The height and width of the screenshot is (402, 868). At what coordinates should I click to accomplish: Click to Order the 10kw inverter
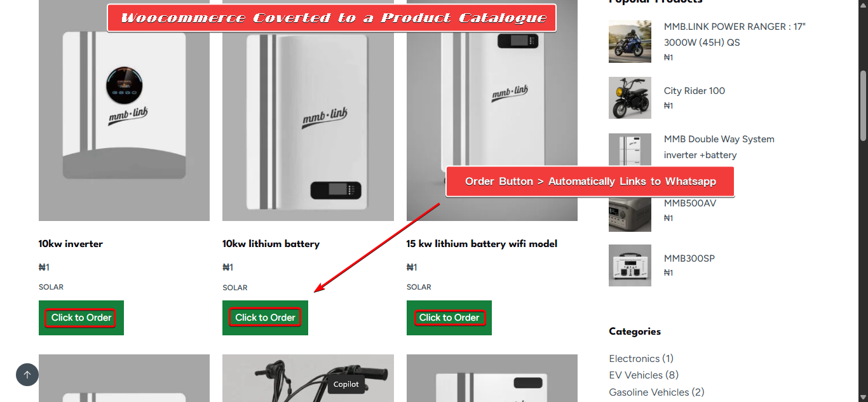81,318
